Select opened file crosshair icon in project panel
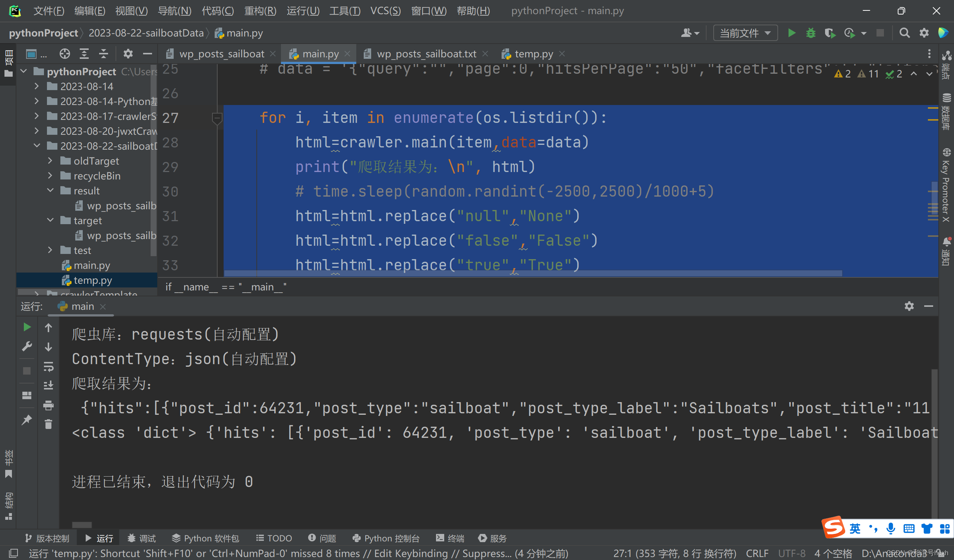The height and width of the screenshot is (560, 954). pyautogui.click(x=65, y=54)
